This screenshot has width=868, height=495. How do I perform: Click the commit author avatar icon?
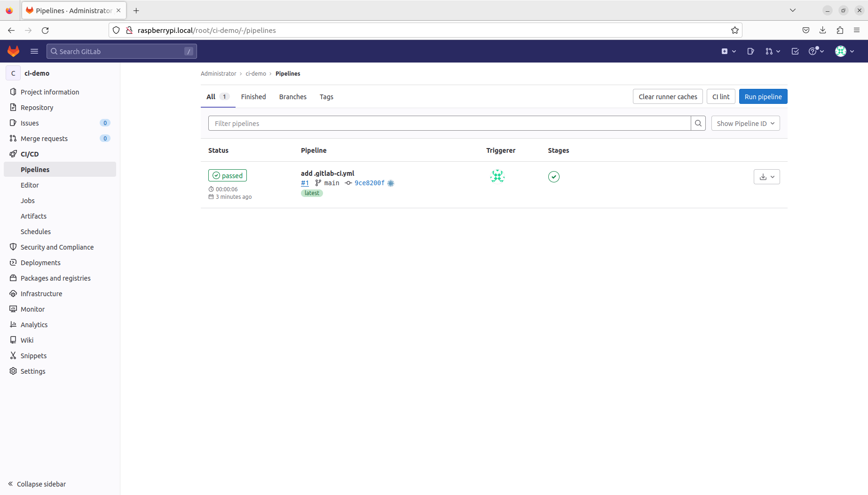[391, 183]
